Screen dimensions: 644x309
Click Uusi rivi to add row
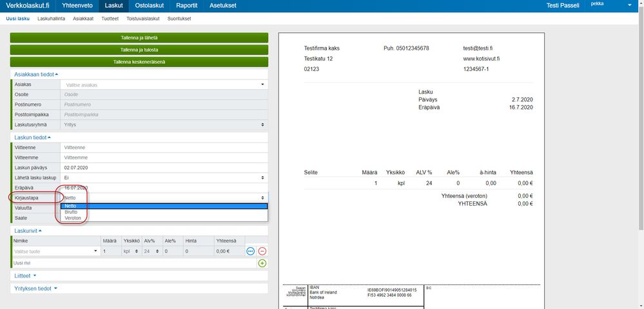tap(22, 263)
